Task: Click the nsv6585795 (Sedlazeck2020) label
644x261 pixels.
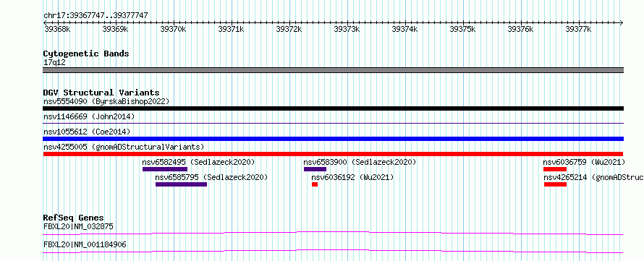Action: [211, 177]
